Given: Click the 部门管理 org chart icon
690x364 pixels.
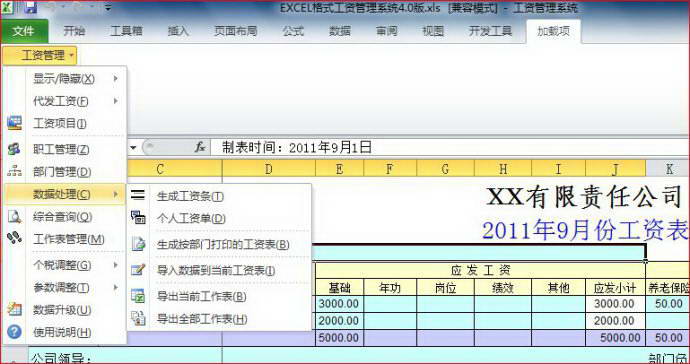Looking at the screenshot, I should (14, 172).
